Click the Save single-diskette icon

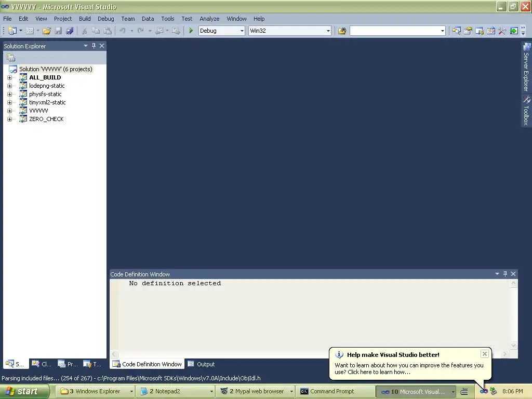click(58, 31)
